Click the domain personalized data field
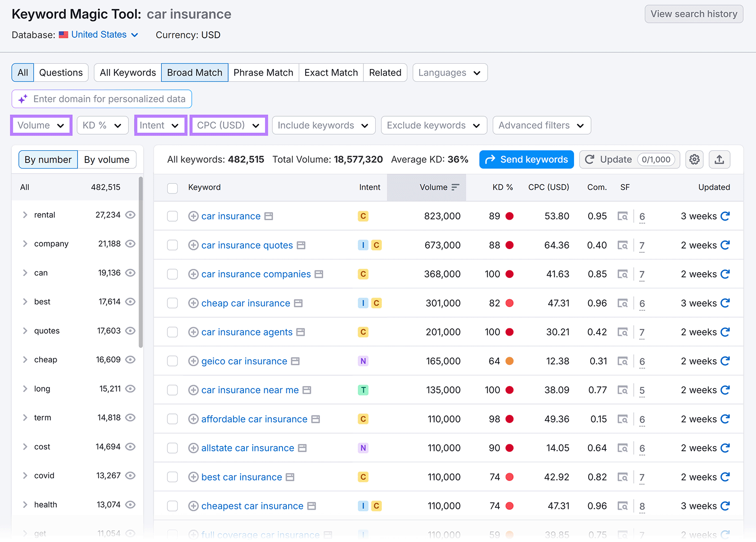756x542 pixels. 102,99
